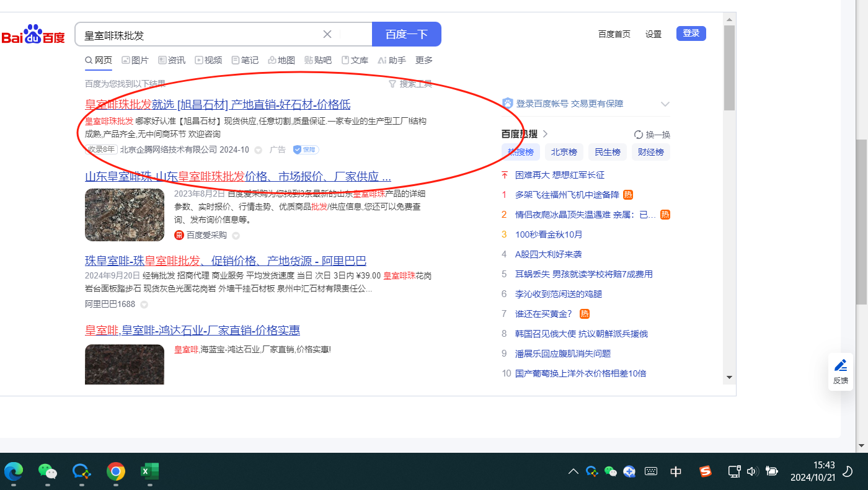Expand the 登录百度帐号 banner chevron
Image resolution: width=868 pixels, height=490 pixels.
coord(665,104)
